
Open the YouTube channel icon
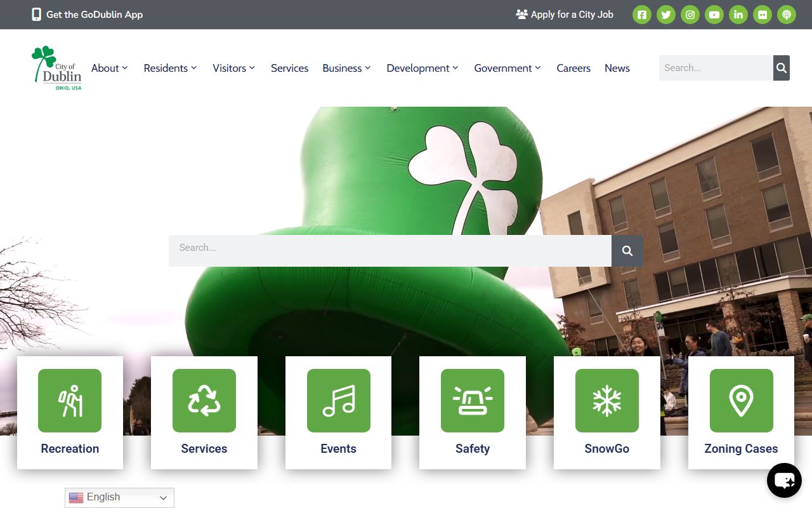(x=714, y=15)
